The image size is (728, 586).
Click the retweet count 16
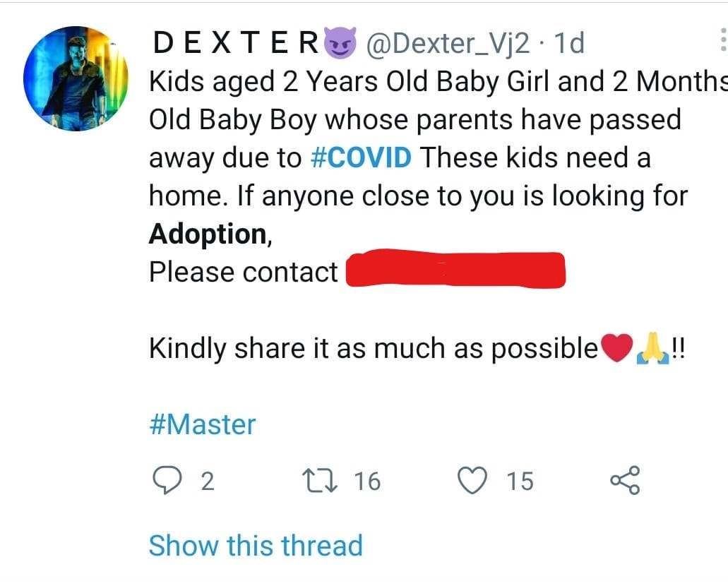(367, 482)
